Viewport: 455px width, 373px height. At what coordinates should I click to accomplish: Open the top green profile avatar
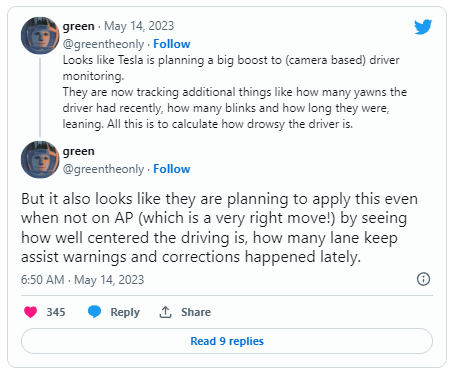40,35
